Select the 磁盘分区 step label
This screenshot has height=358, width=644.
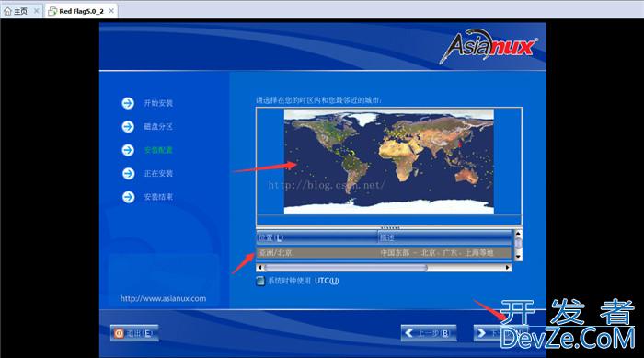click(158, 127)
